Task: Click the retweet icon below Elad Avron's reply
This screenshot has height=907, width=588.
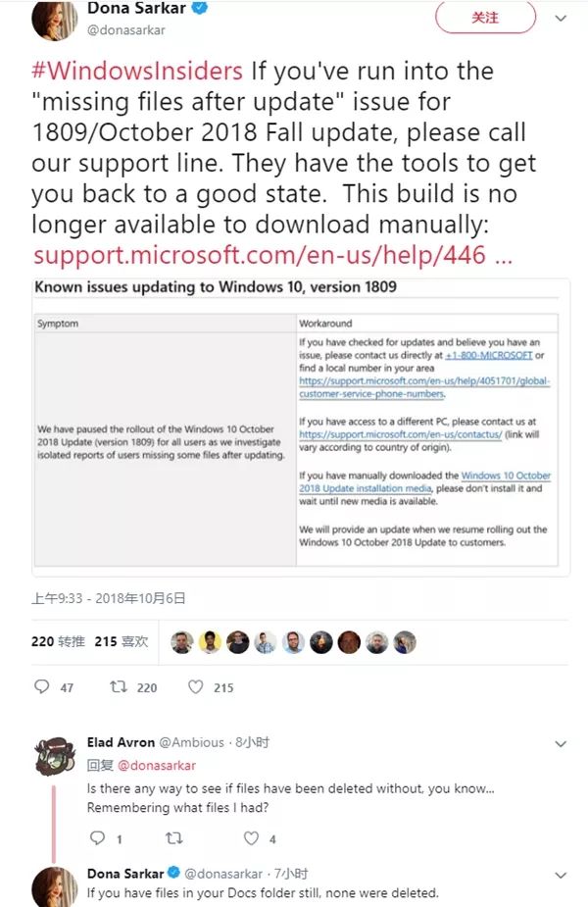Action: tap(174, 838)
